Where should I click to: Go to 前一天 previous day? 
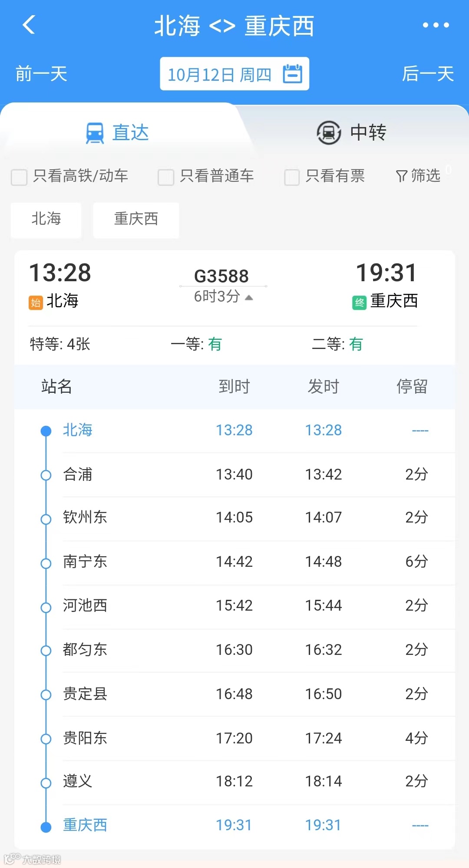41,74
